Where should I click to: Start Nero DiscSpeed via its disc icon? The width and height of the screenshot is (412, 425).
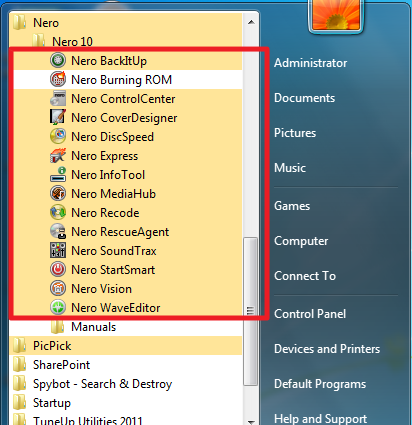pos(58,137)
